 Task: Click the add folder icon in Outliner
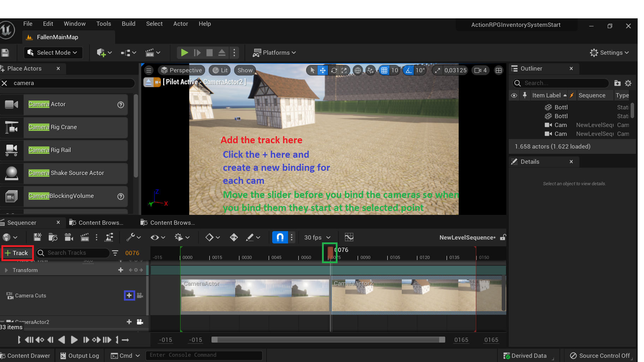point(617,83)
